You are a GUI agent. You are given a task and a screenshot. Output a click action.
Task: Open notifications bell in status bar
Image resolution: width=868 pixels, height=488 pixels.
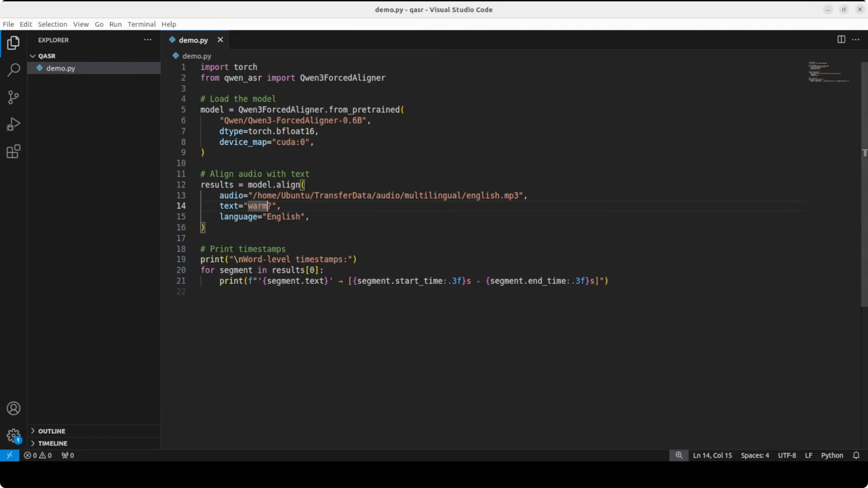[856, 455]
